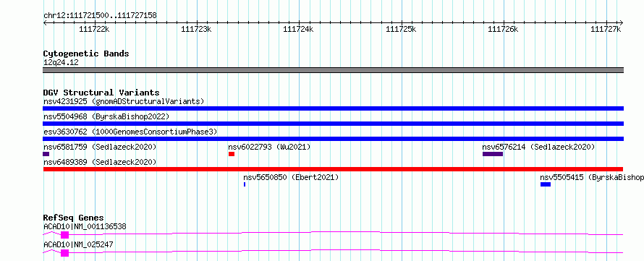Click the nsv4231925 gnomAD blue variant bar
This screenshot has height=261, width=644.
(333, 108)
